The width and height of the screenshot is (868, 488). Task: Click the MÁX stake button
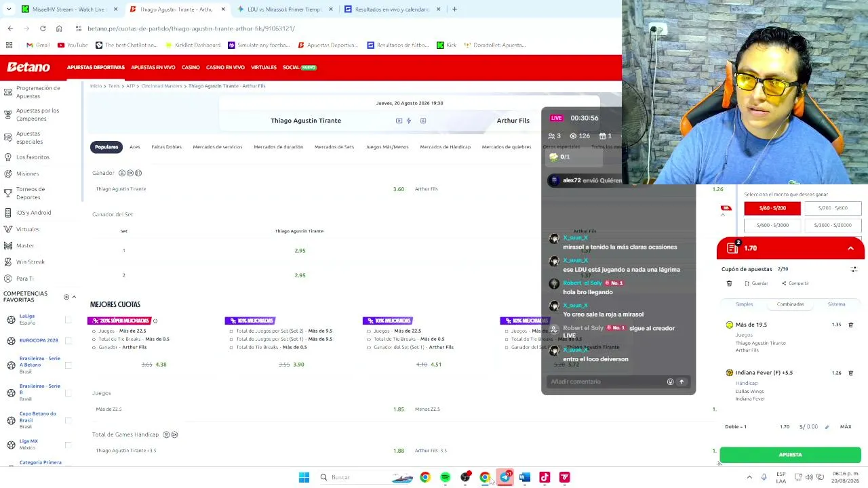pyautogui.click(x=846, y=427)
